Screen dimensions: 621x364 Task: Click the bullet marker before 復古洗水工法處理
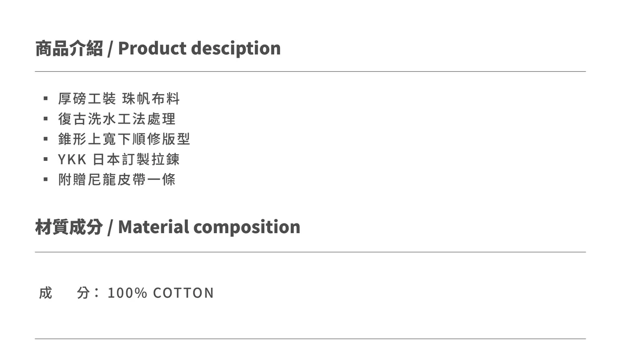pyautogui.click(x=46, y=119)
